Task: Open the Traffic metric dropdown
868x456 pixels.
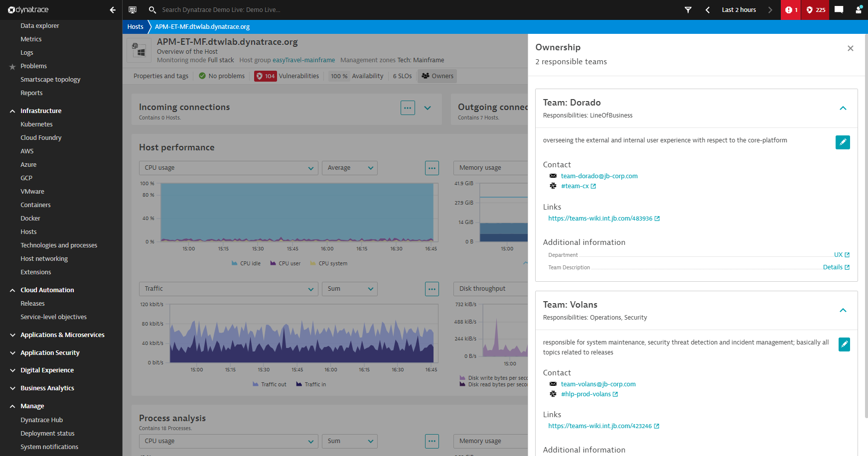Action: [x=229, y=289]
